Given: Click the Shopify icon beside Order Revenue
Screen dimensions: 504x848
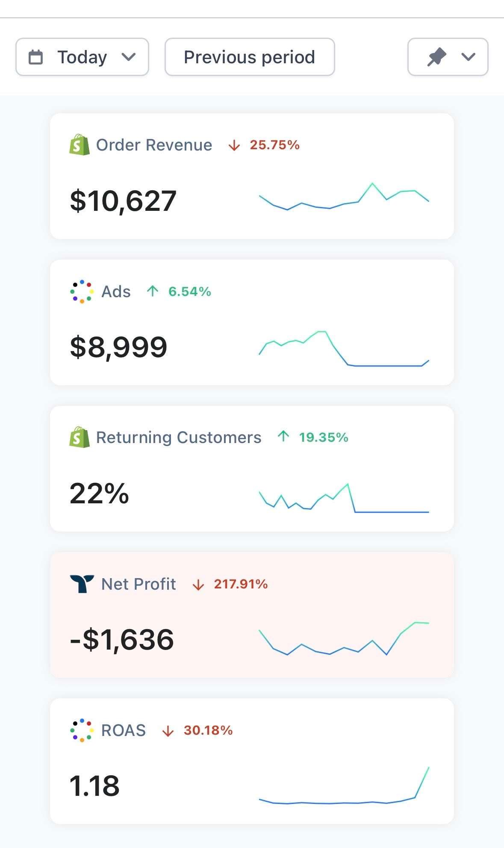Looking at the screenshot, I should pos(80,145).
